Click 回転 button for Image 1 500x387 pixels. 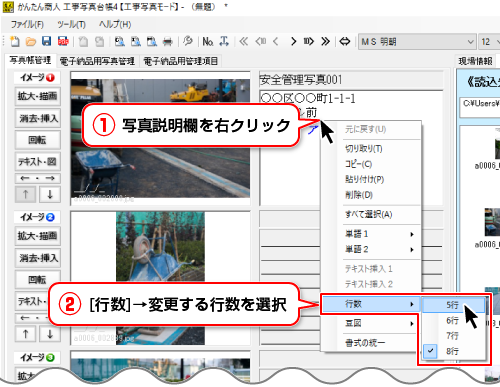click(38, 140)
